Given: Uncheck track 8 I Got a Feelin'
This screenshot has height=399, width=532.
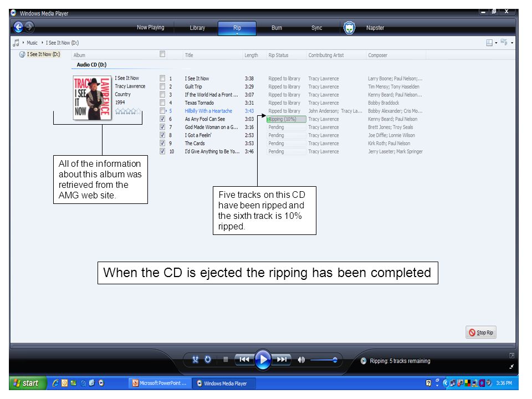Looking at the screenshot, I should 162,135.
